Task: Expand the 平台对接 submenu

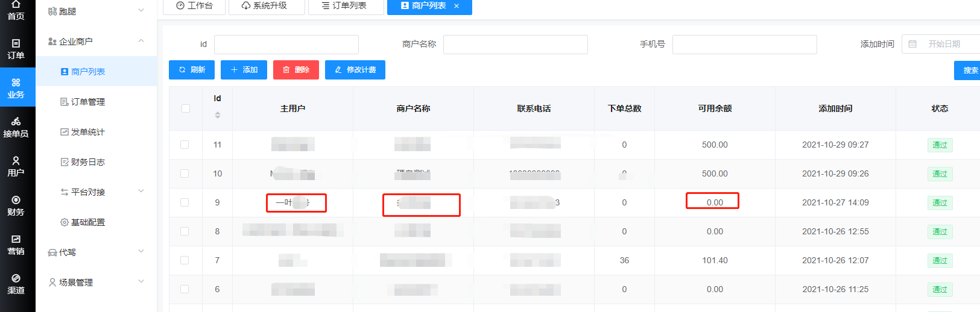Action: point(96,192)
